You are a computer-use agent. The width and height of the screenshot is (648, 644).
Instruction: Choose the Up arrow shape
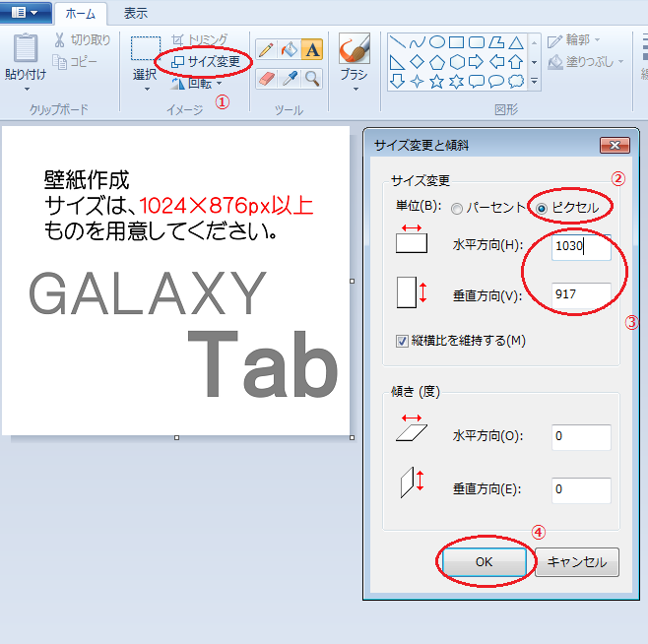[516, 62]
